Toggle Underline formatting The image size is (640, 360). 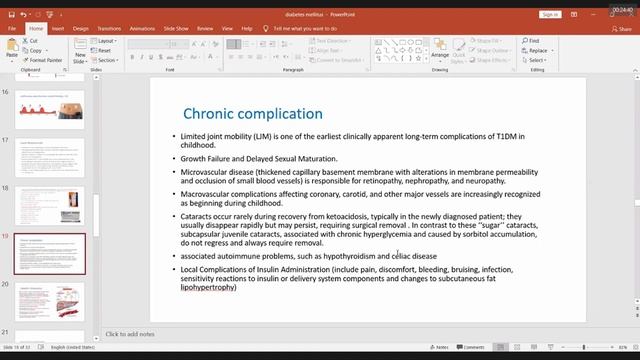pyautogui.click(x=151, y=57)
